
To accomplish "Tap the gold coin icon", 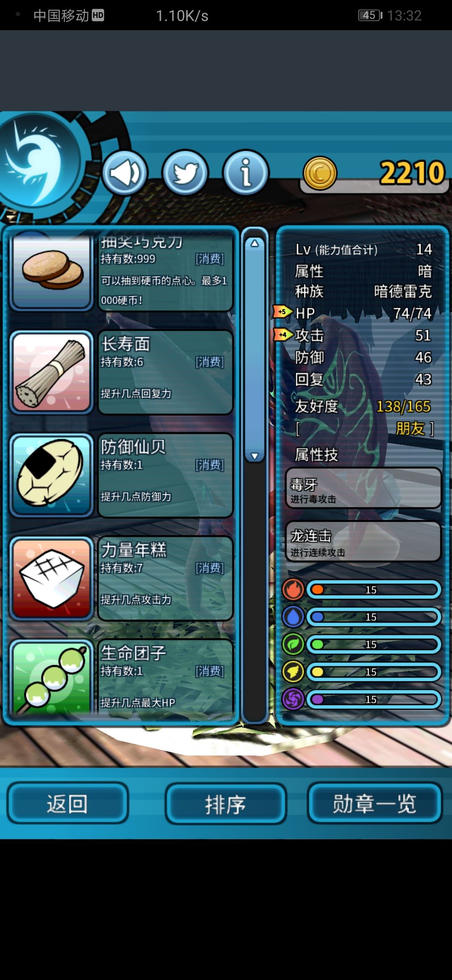I will pos(320,173).
